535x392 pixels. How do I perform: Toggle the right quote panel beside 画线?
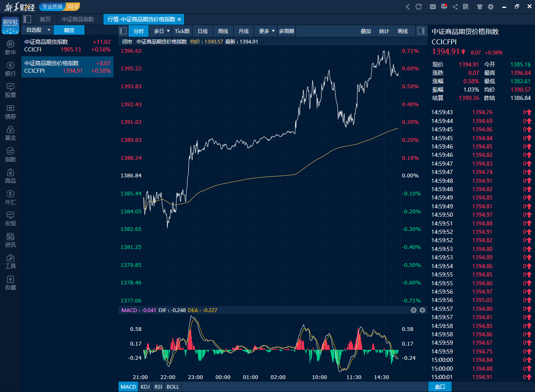tap(421, 31)
